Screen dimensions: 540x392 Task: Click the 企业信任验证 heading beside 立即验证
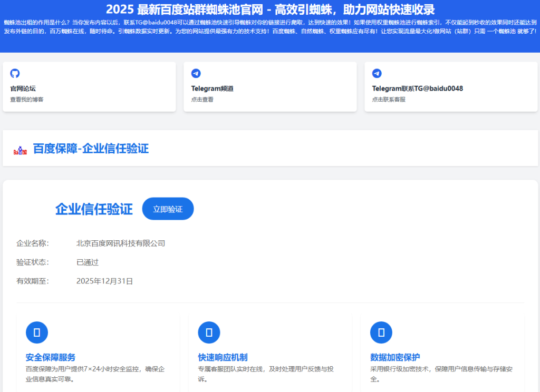(x=94, y=209)
